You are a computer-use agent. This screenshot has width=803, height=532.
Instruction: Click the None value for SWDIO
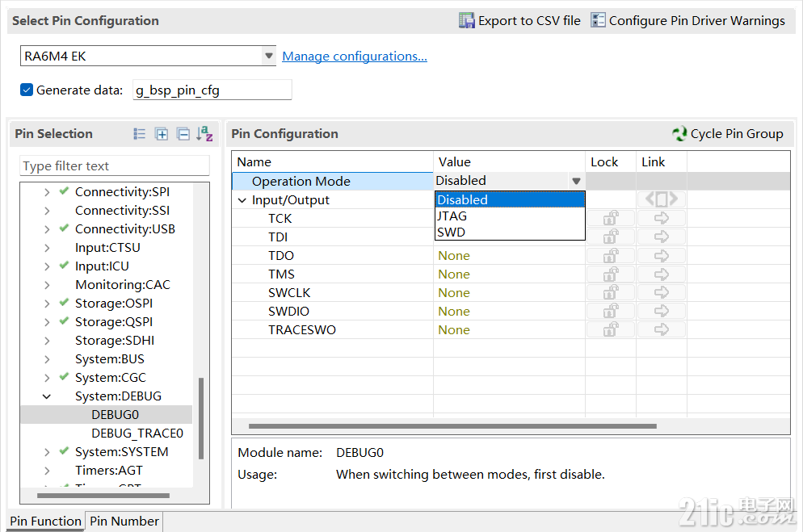pos(454,312)
